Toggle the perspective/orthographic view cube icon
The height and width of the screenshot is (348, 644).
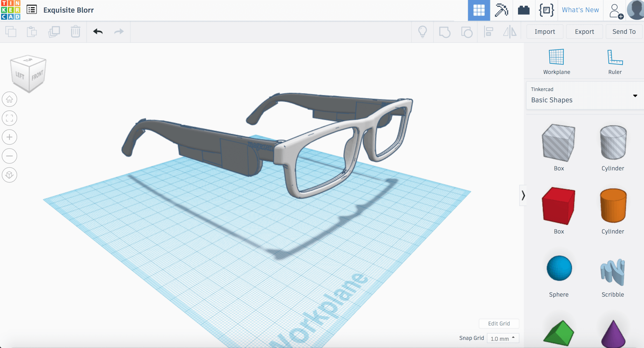coord(10,175)
